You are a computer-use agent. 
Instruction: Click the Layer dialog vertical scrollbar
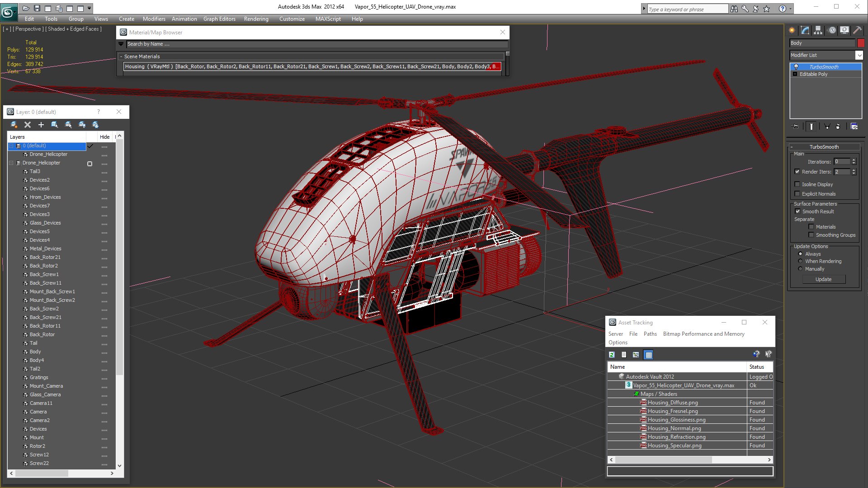[x=119, y=300]
